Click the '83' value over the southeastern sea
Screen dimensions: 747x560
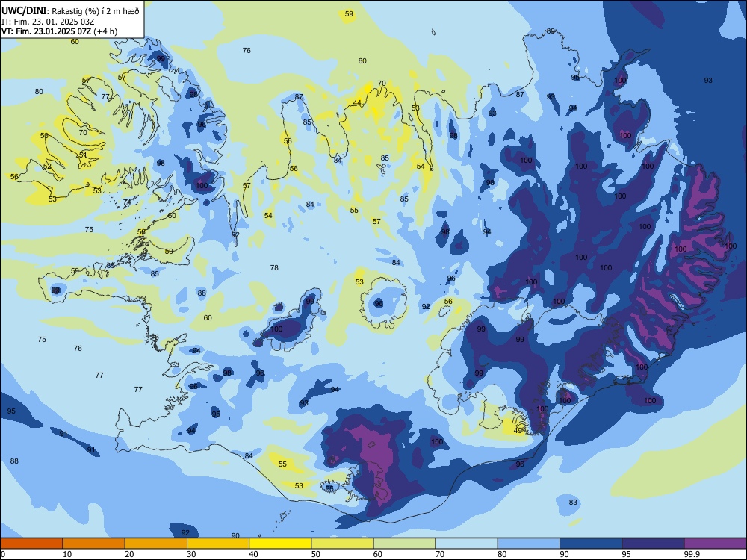(x=573, y=502)
